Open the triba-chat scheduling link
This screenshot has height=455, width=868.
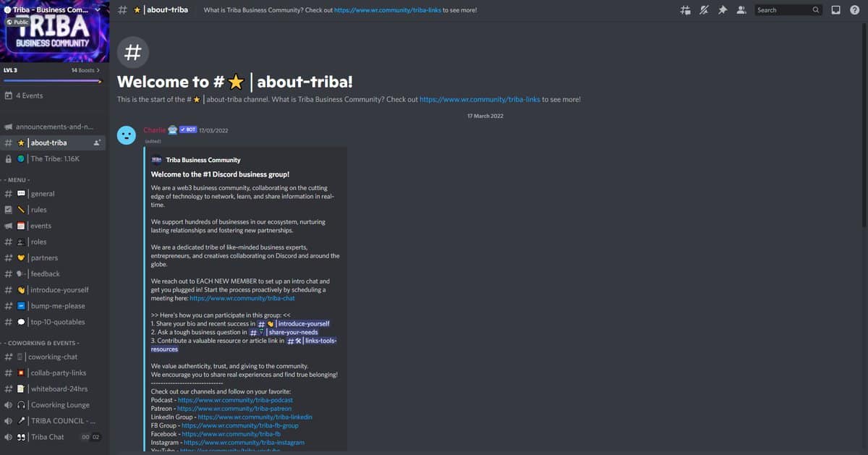242,298
